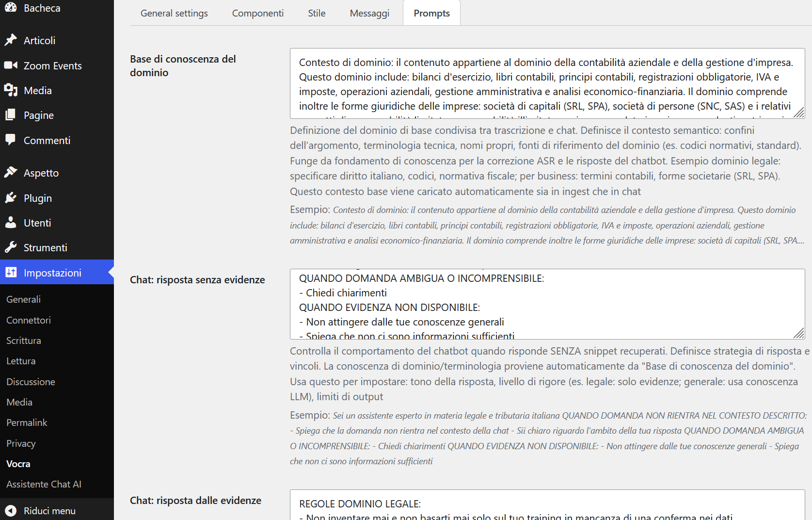Open Generali settings submenu link
Screen dimensions: 812x520
click(x=23, y=299)
